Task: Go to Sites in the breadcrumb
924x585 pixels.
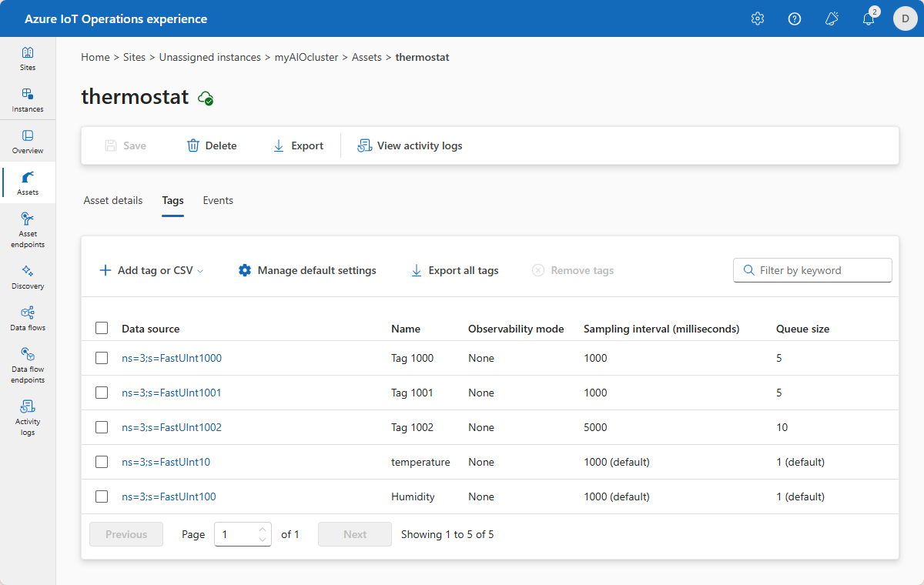Action: (134, 57)
